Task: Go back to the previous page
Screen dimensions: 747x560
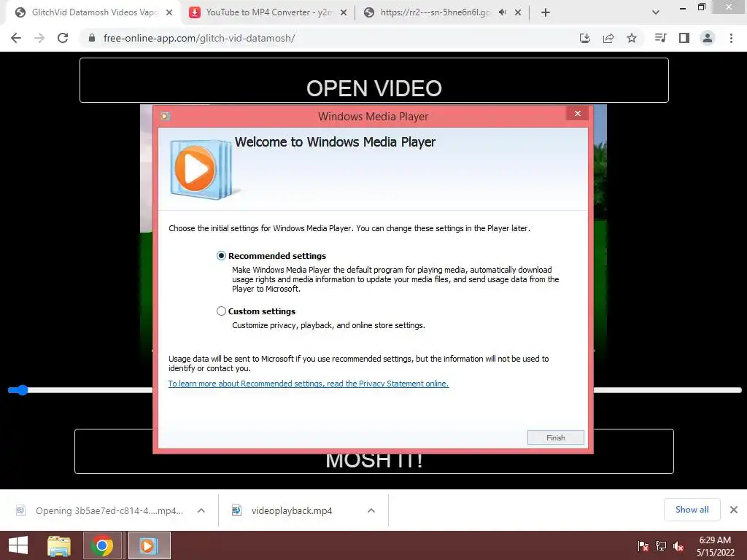Action: tap(16, 38)
